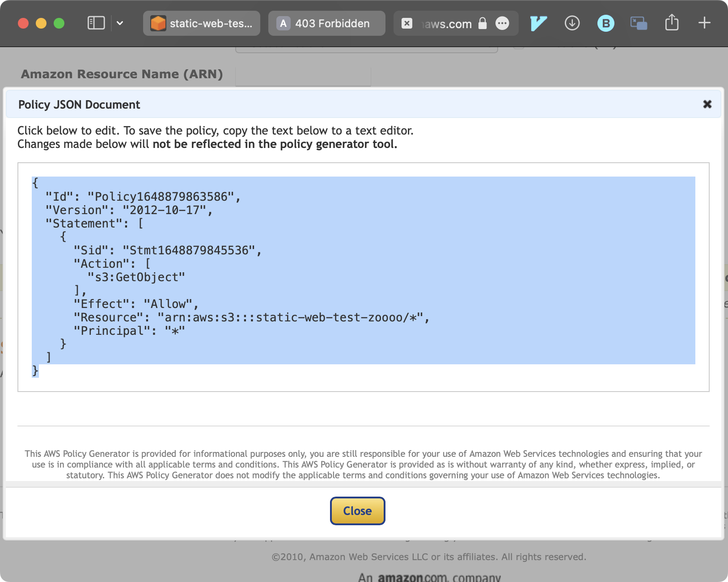The width and height of the screenshot is (728, 582).
Task: Click the Resource arn:aws:s3 line
Action: pyautogui.click(x=251, y=317)
